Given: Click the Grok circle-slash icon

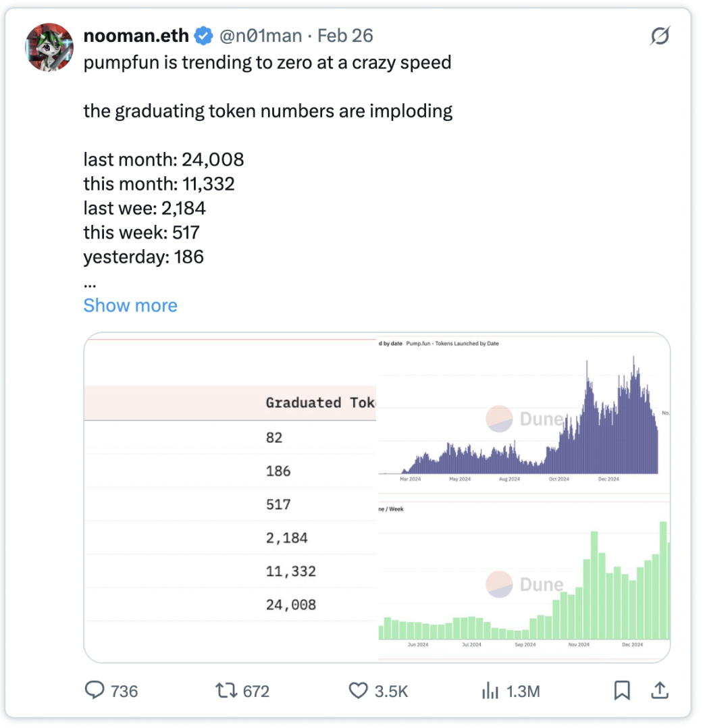Looking at the screenshot, I should (x=660, y=36).
